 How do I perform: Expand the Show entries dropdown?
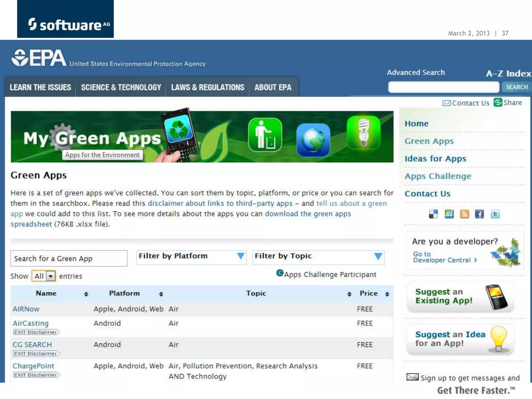tap(51, 276)
